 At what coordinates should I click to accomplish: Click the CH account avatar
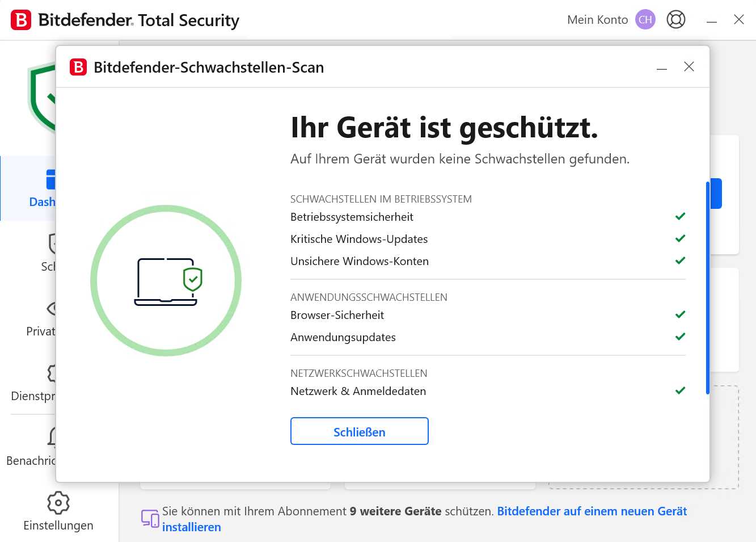click(x=645, y=19)
